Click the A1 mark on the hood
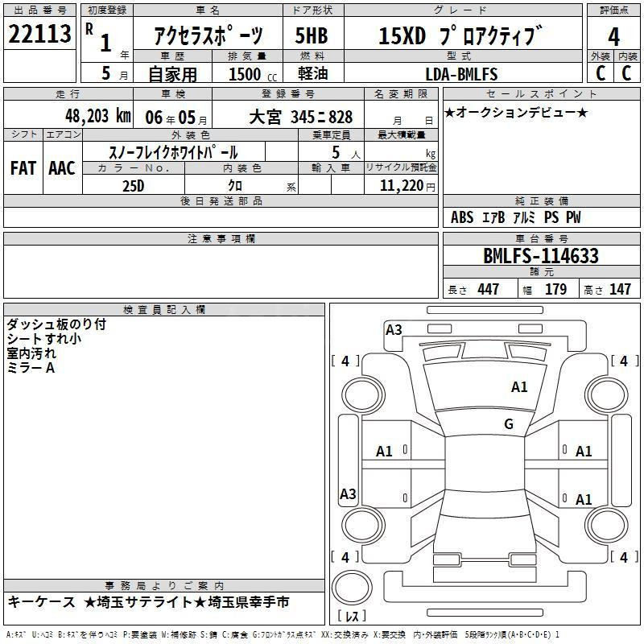The width and height of the screenshot is (644, 644). (x=519, y=387)
